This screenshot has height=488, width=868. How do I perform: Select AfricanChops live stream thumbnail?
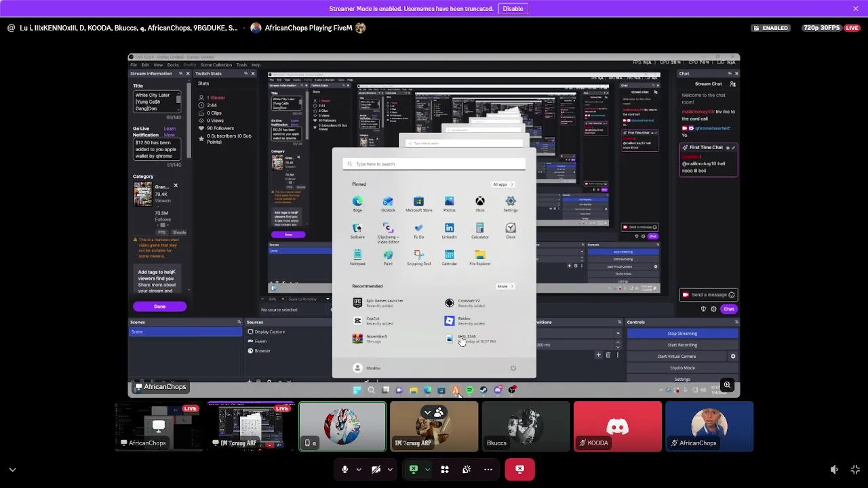[x=159, y=426]
